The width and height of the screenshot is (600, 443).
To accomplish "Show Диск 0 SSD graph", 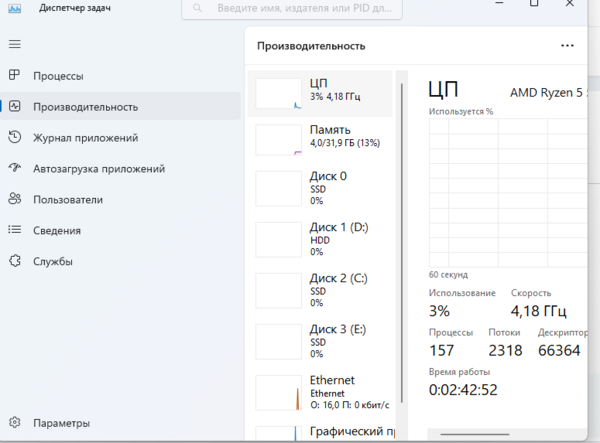I will click(x=320, y=188).
